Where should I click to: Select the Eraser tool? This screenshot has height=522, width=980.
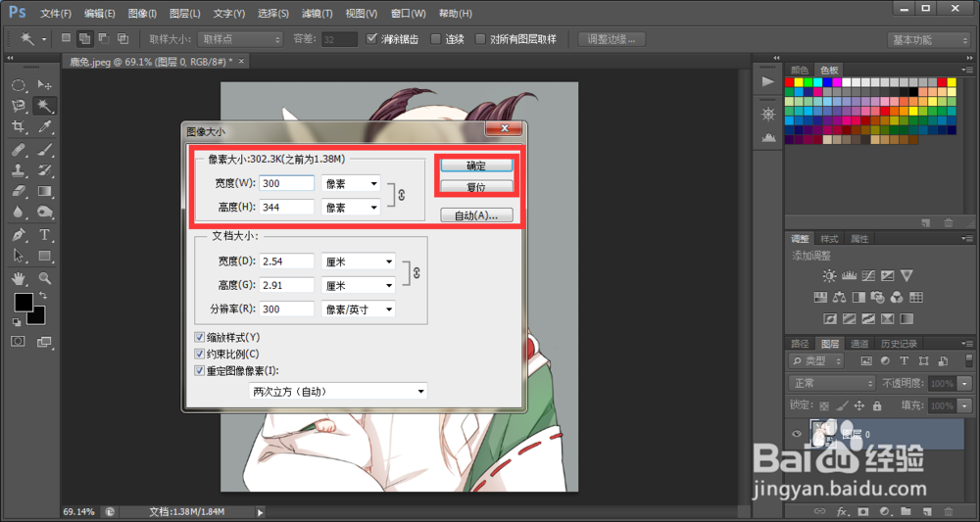click(x=19, y=190)
